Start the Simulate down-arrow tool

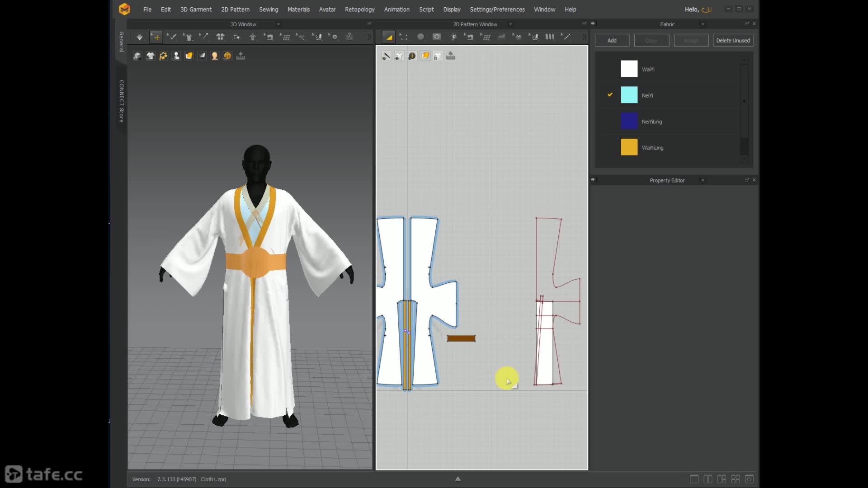pyautogui.click(x=140, y=37)
